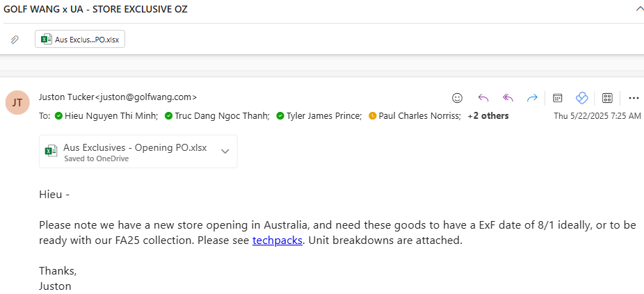This screenshot has width=644, height=294.
Task: Click recipient Paul Charles Norriss
Action: coord(419,116)
